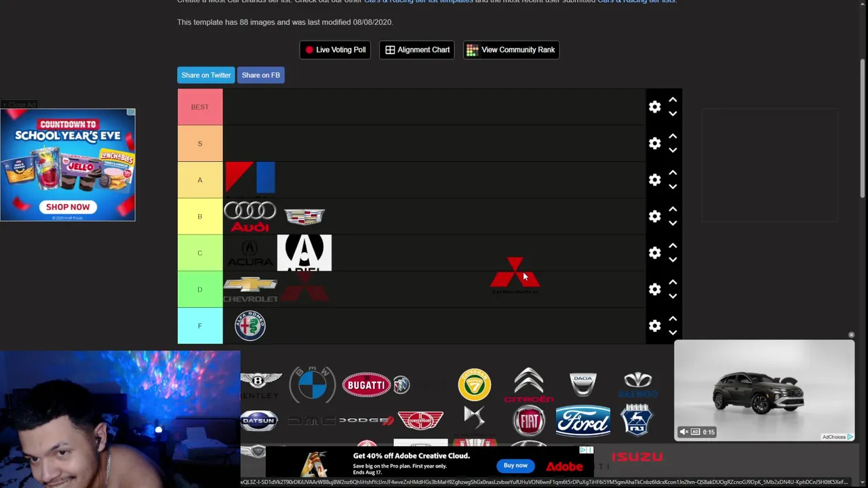Pick the Bentley logo from the pool
Screen dimensions: 868x488
(x=260, y=385)
